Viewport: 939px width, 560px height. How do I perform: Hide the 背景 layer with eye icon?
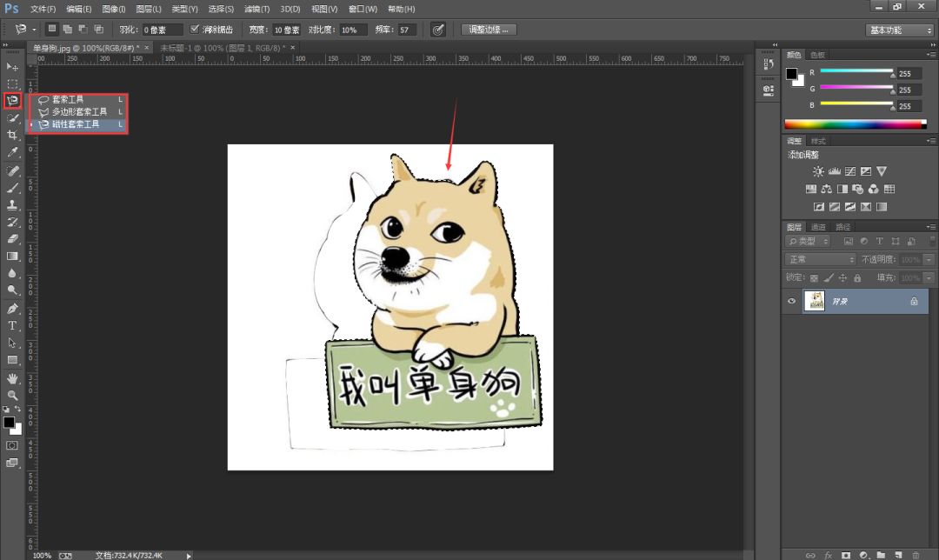(x=792, y=301)
